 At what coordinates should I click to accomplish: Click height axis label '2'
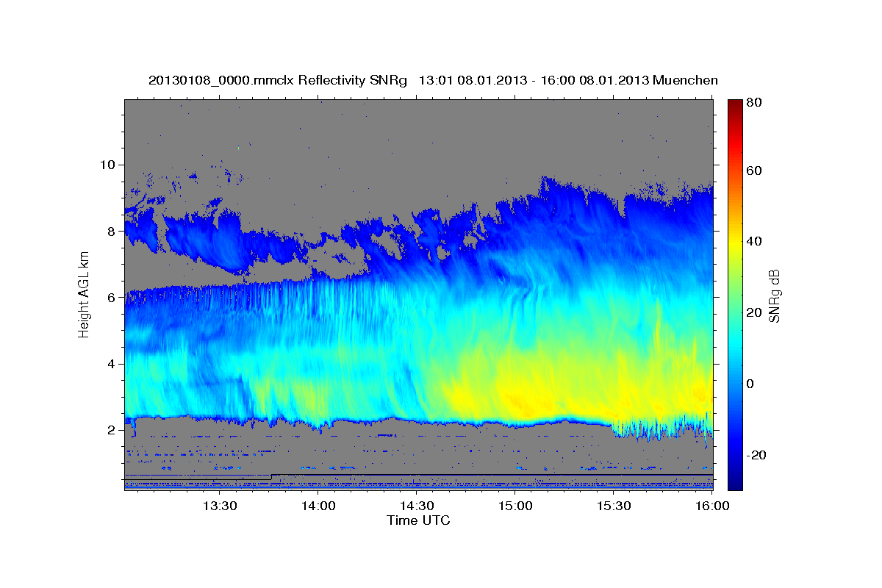click(112, 430)
